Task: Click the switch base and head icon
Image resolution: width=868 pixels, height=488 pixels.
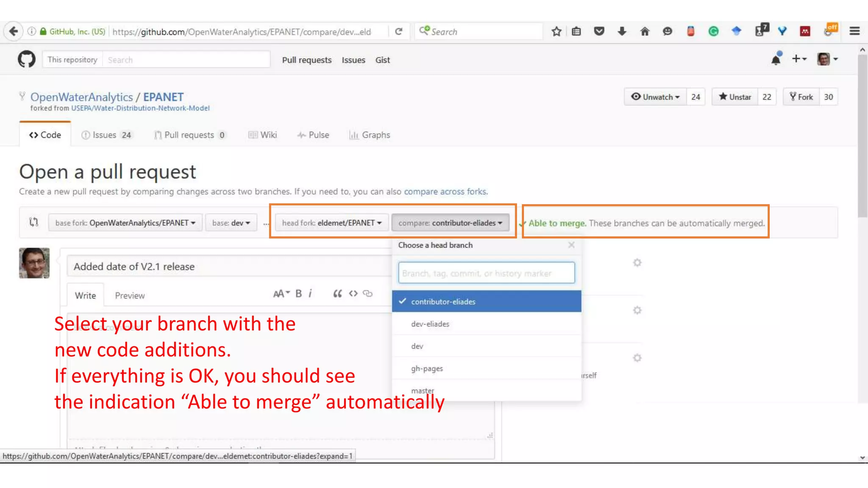Action: (33, 222)
